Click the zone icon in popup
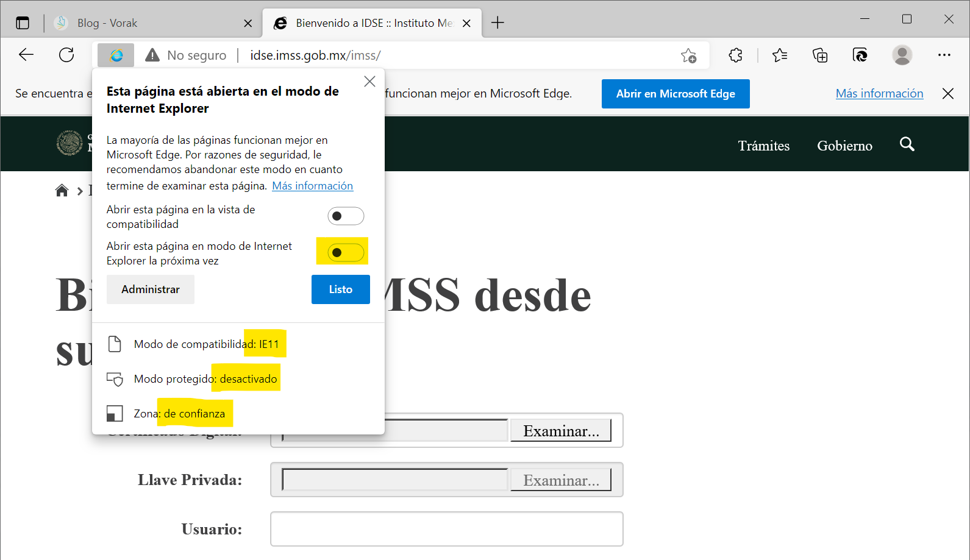The height and width of the screenshot is (560, 970). coord(115,414)
